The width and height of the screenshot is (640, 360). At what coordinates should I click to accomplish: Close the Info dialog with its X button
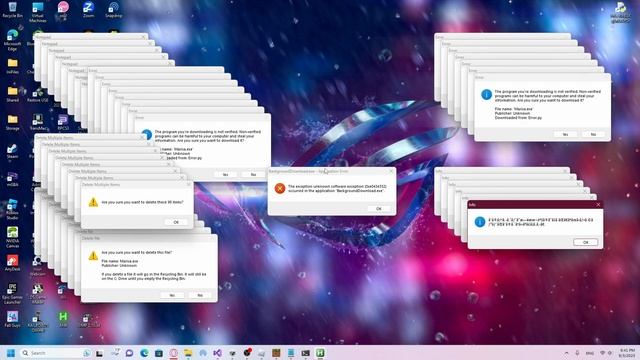coord(598,204)
